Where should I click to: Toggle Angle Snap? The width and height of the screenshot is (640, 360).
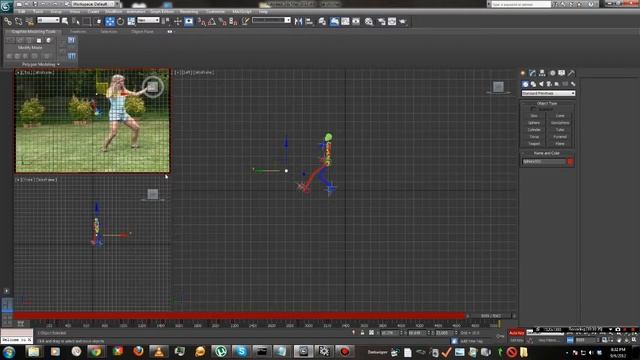click(x=212, y=21)
